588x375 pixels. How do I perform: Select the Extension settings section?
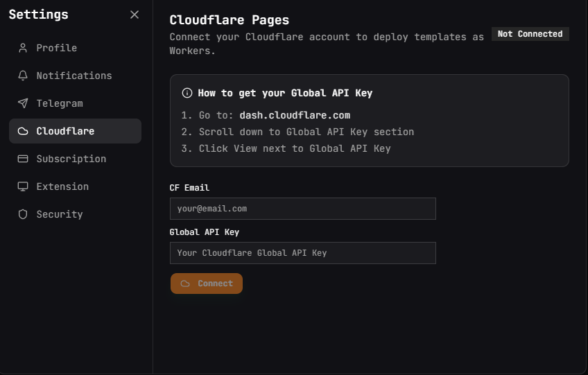point(75,186)
